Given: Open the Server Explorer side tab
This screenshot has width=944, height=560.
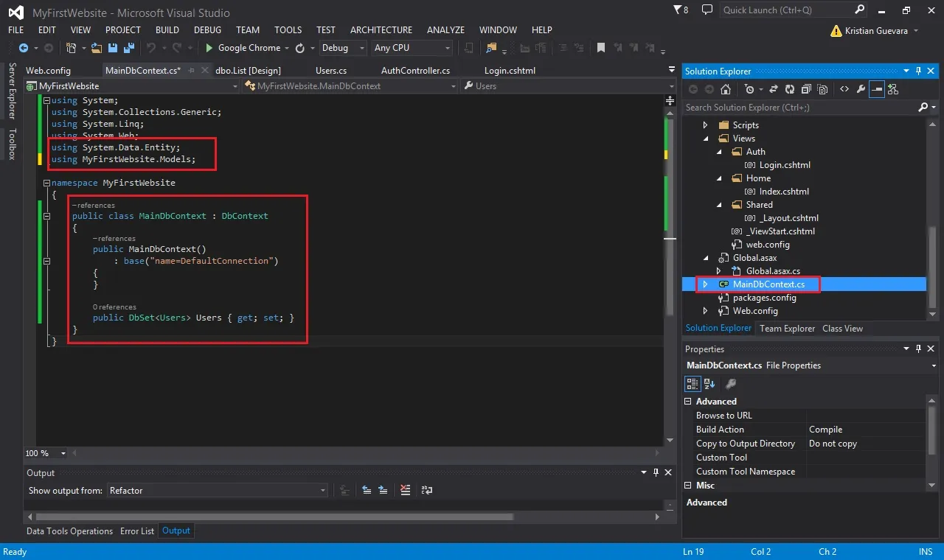Looking at the screenshot, I should (x=12, y=91).
